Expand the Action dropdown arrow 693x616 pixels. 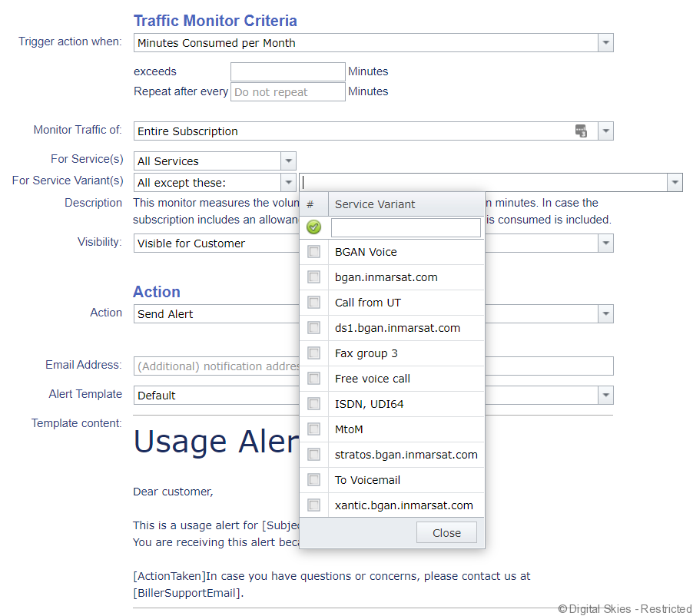605,313
